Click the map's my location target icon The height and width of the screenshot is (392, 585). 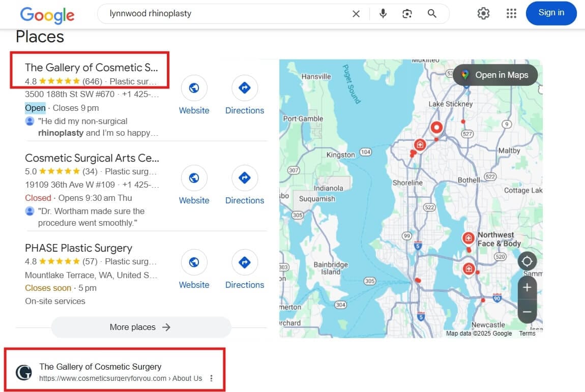point(527,261)
